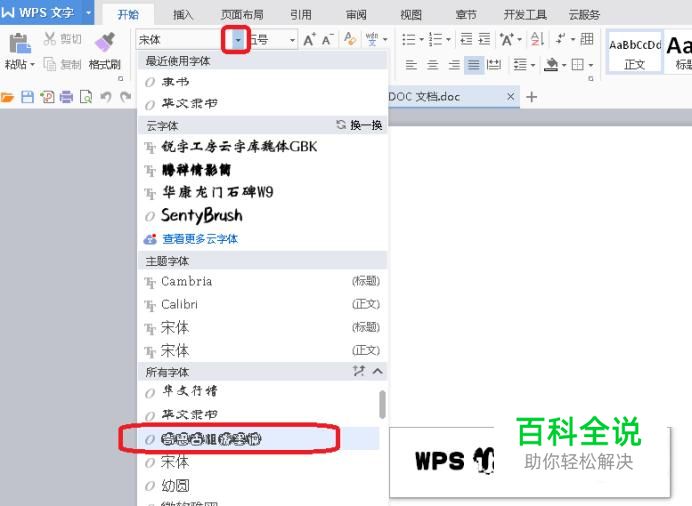Click the numbered list icon
The image size is (692, 506).
coord(435,39)
